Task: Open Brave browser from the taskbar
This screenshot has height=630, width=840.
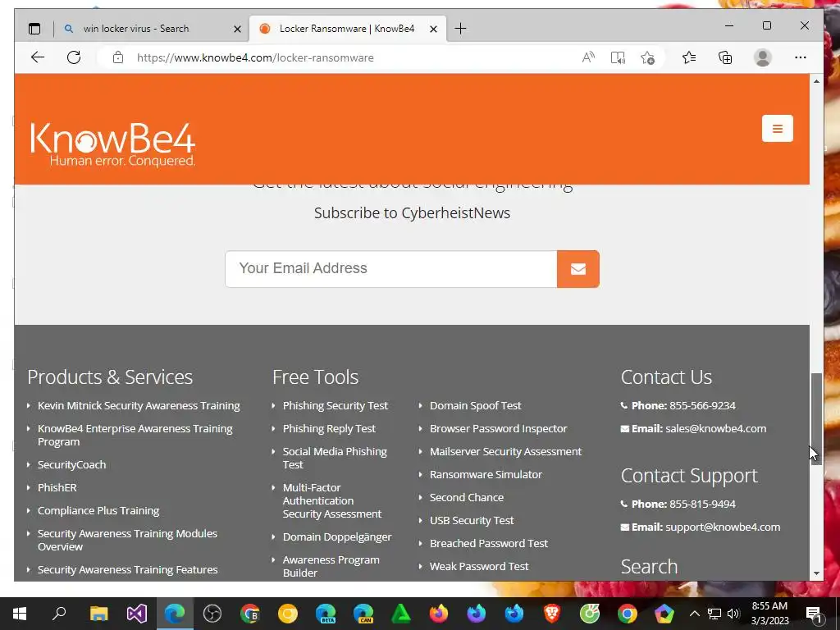Action: [x=552, y=614]
